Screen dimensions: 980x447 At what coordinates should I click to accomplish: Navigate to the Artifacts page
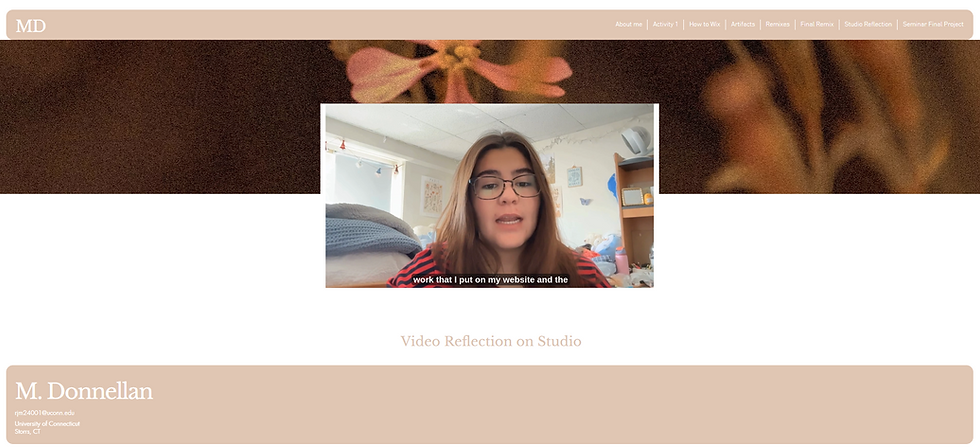[743, 24]
